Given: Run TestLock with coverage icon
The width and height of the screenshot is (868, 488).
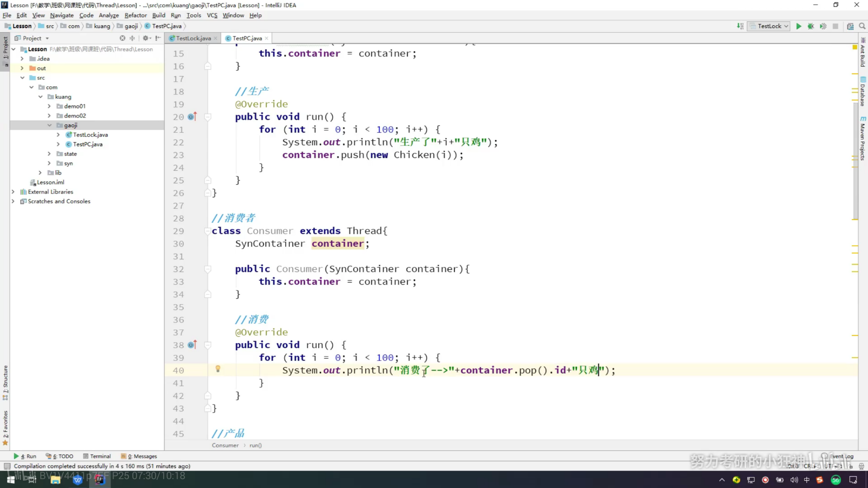Looking at the screenshot, I should click(x=823, y=26).
